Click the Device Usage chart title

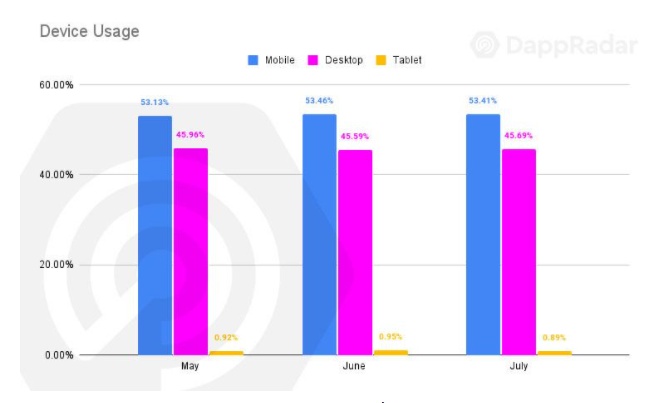[89, 31]
